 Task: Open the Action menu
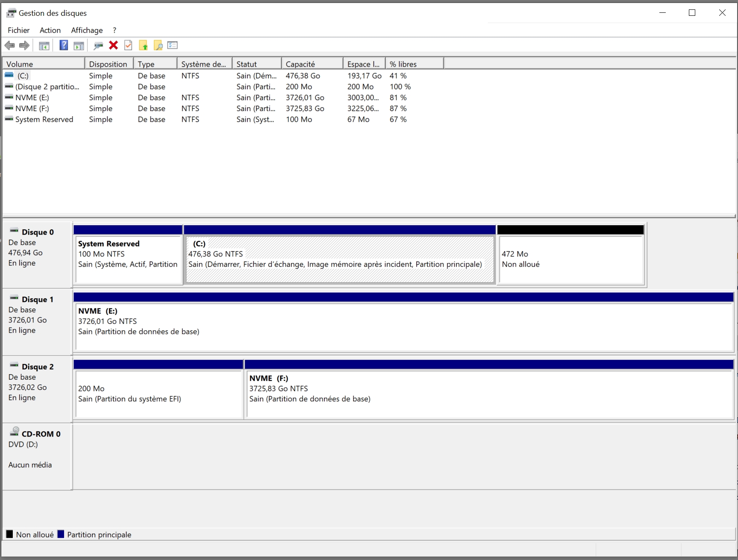point(50,30)
